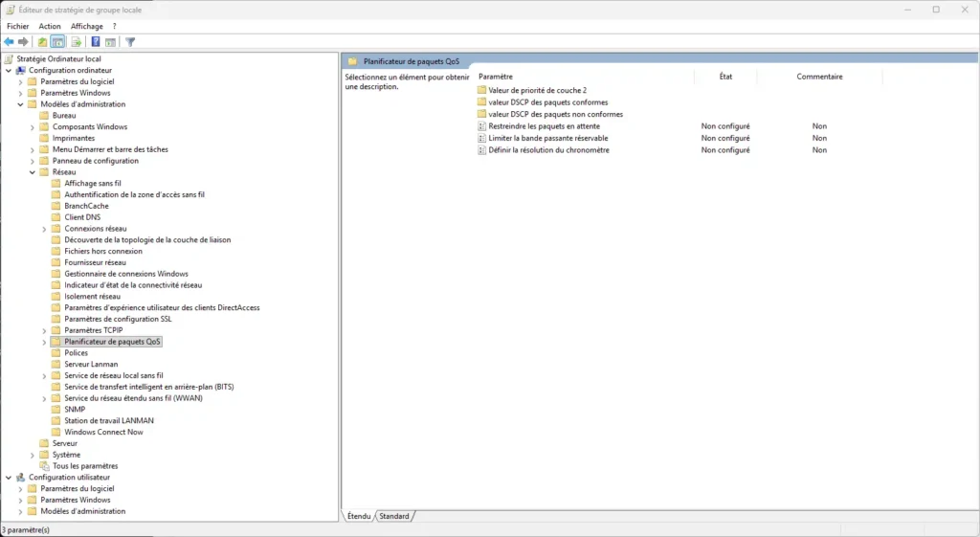
Task: Collapse the Configuration ordinateur node
Action: pos(8,71)
